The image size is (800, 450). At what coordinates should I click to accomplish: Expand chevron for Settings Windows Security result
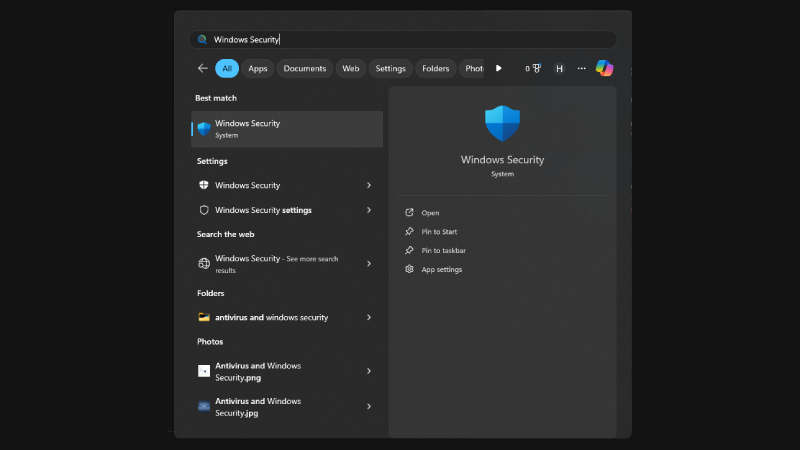click(x=369, y=185)
